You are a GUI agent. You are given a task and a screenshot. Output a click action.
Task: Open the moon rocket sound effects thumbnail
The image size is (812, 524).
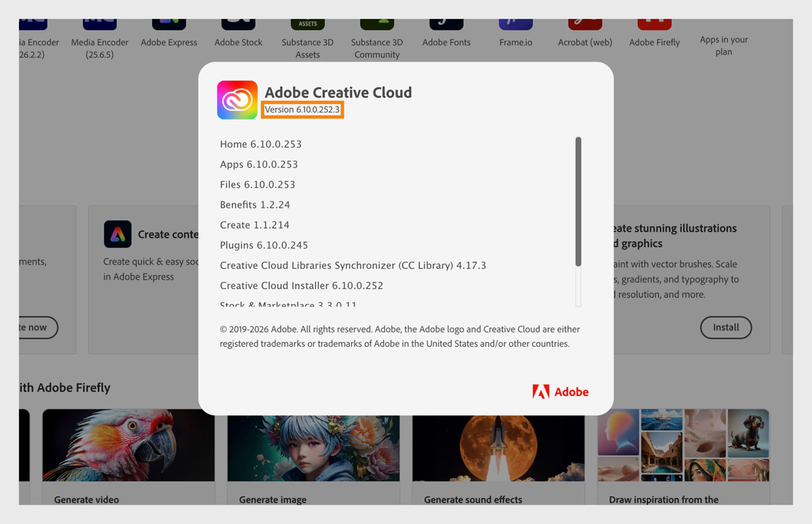coord(499,448)
